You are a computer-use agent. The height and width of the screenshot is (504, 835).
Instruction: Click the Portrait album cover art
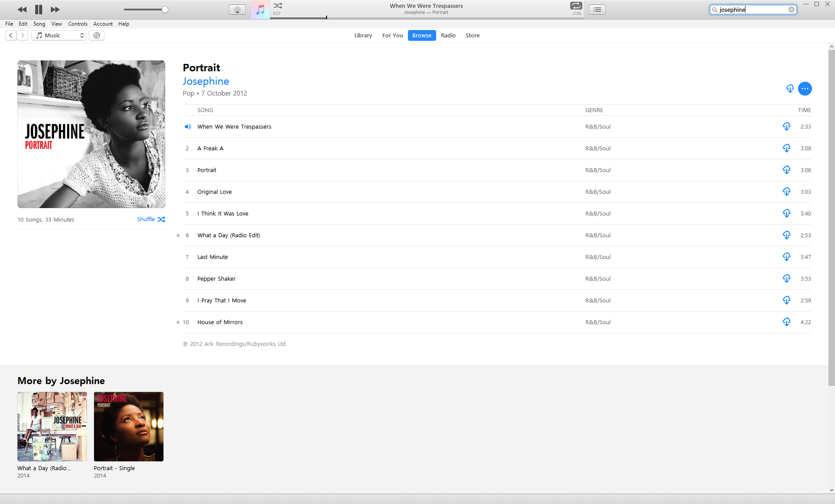[91, 134]
